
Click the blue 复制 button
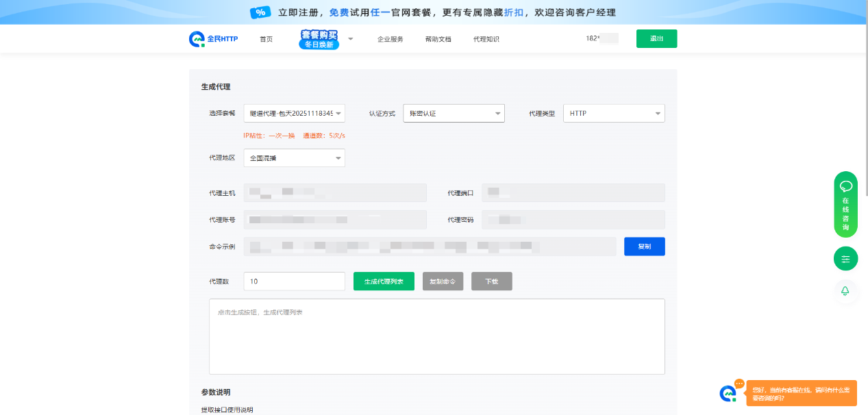pyautogui.click(x=644, y=247)
